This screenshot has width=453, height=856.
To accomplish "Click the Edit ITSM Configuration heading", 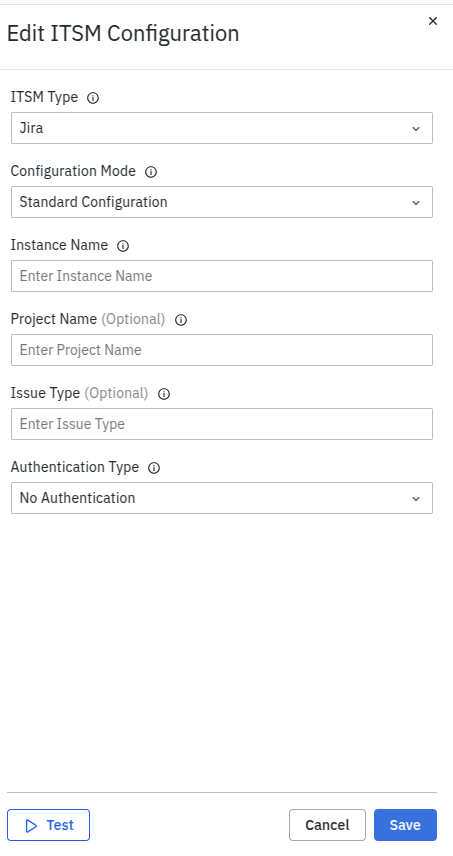I will click(x=123, y=34).
